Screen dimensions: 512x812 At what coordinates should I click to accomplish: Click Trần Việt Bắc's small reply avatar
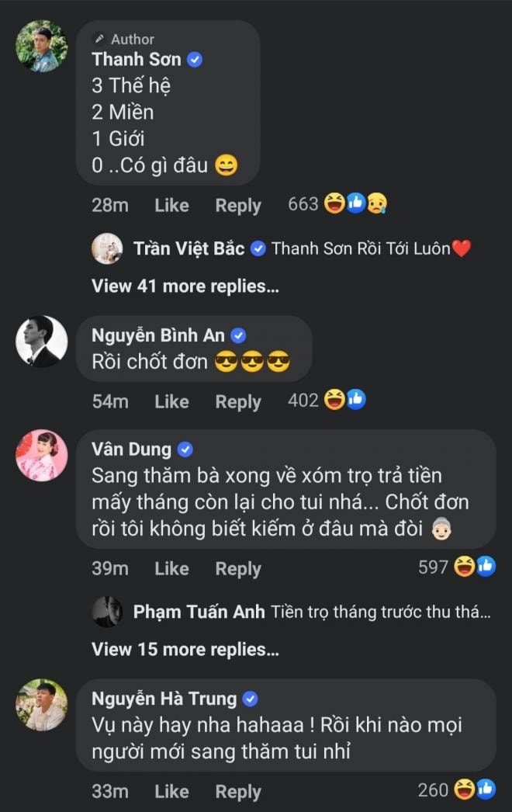pyautogui.click(x=107, y=248)
